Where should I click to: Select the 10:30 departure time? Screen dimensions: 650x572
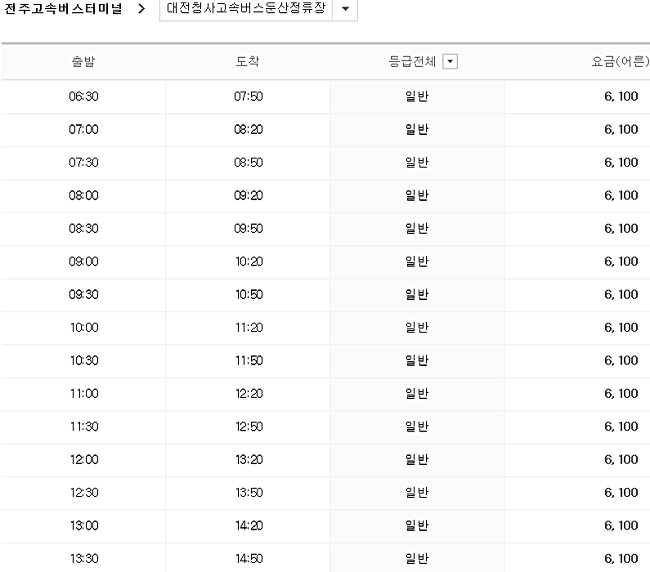point(84,361)
